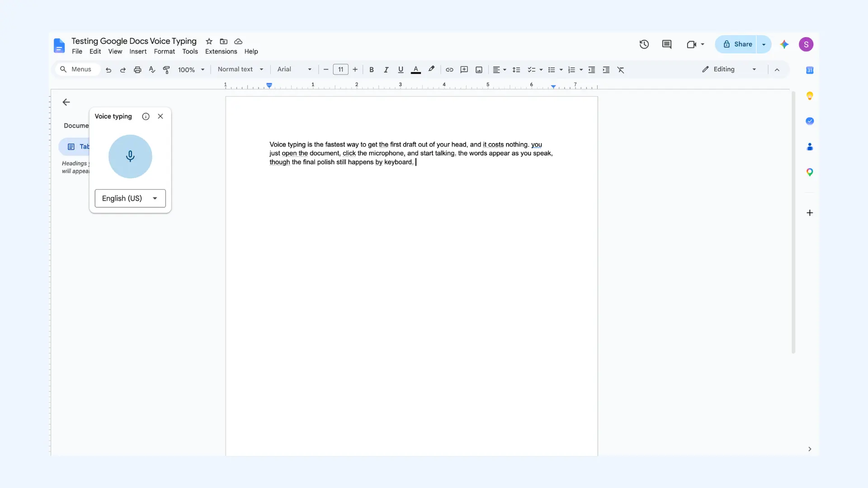Click the cloud document status icon
The width and height of the screenshot is (868, 488).
tap(238, 41)
